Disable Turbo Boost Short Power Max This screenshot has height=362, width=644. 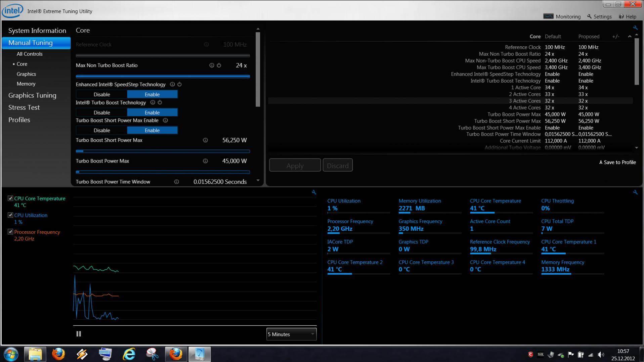tap(101, 130)
